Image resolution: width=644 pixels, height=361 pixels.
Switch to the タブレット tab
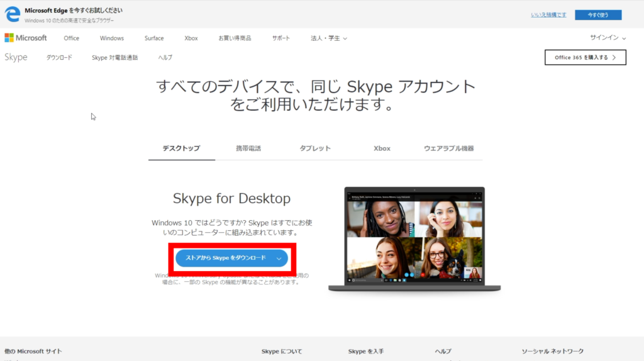pos(315,148)
